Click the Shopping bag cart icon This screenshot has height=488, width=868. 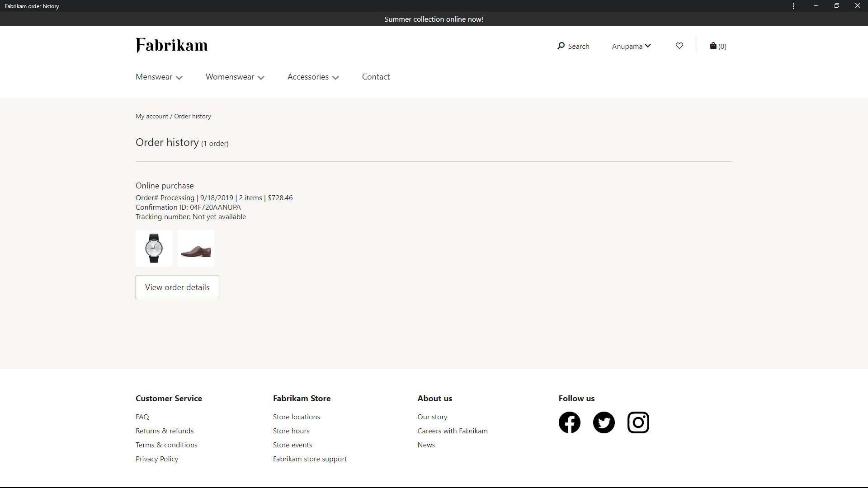click(713, 45)
